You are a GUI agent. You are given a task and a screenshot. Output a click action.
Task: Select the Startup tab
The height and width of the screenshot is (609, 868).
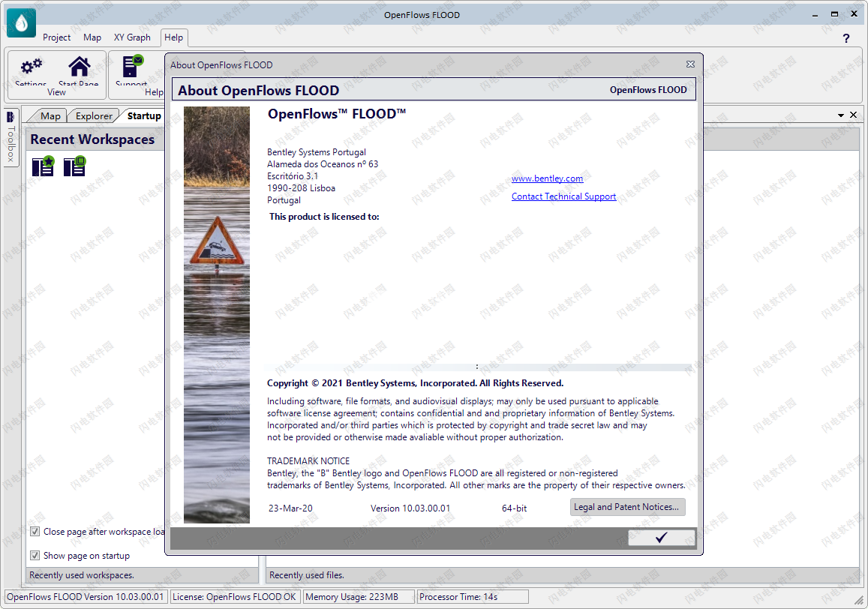144,115
